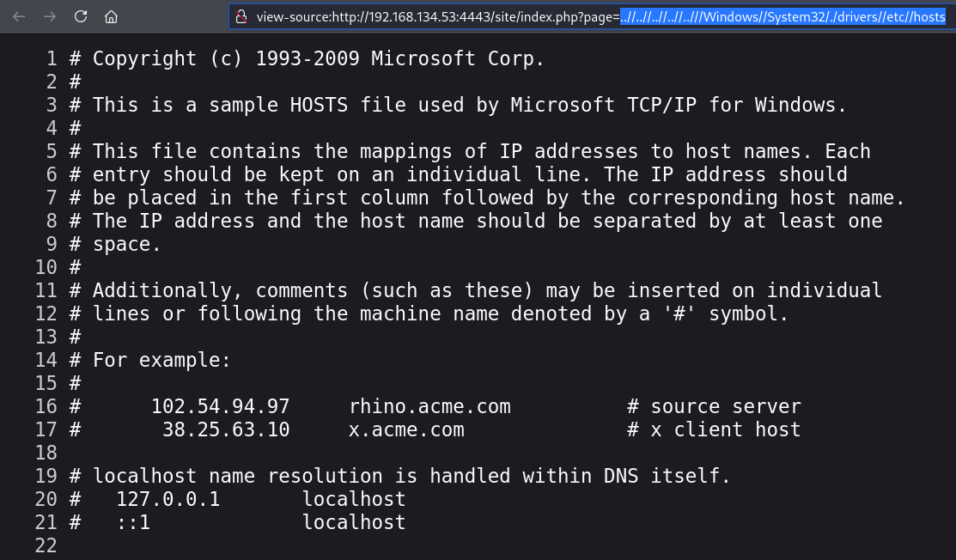Image resolution: width=956 pixels, height=560 pixels.
Task: Focus the view-source URL address bar
Action: point(592,16)
